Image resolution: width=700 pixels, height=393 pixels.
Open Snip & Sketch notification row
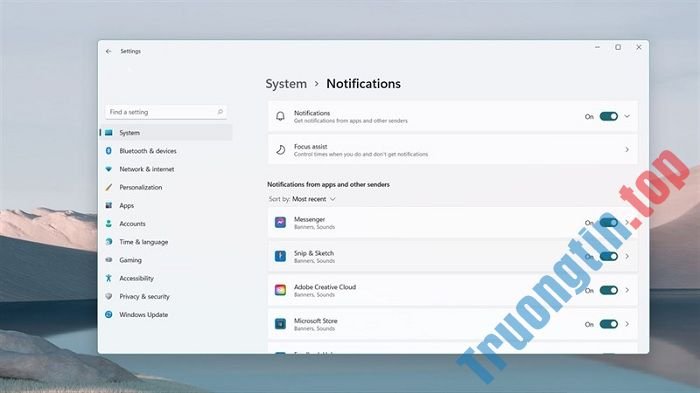452,256
